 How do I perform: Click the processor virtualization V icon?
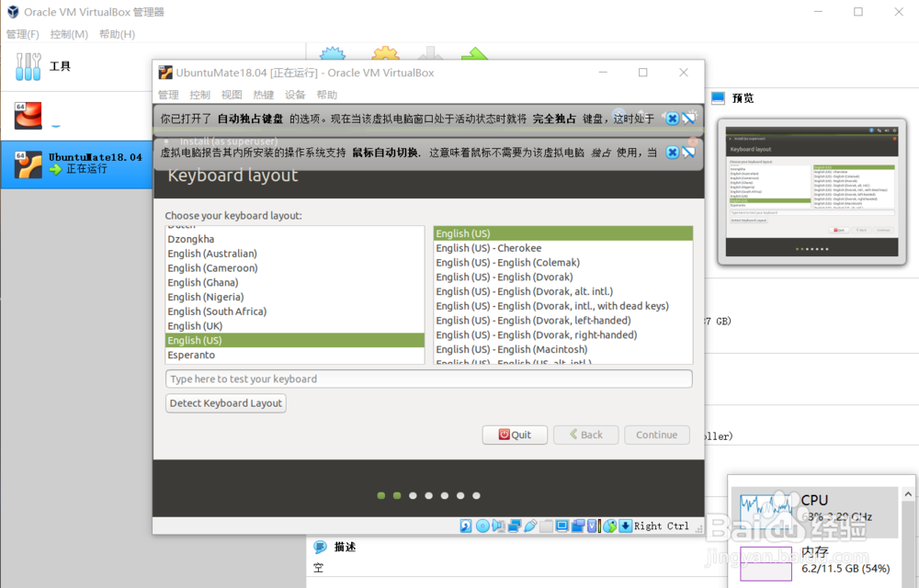(x=592, y=526)
